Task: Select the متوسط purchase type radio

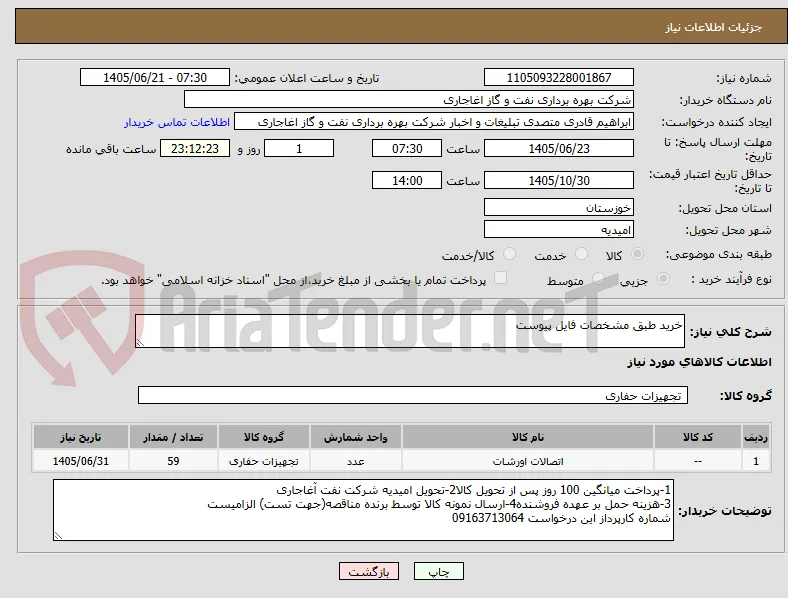Action: 598,279
